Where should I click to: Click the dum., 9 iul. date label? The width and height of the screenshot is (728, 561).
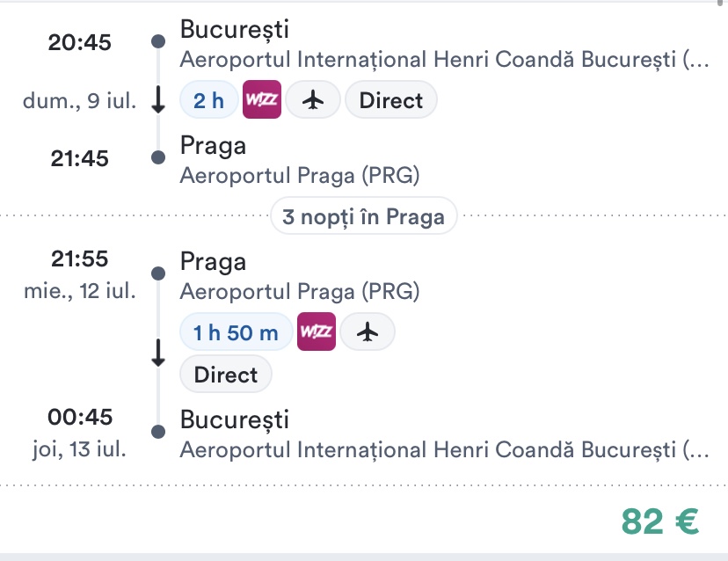(x=79, y=101)
